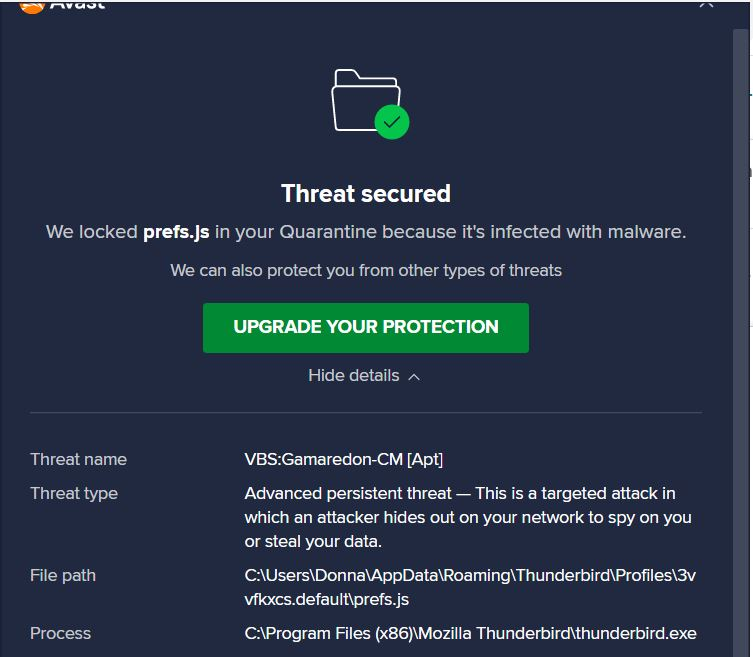
Task: Click the VBS:Gamaredon-CM [Apt] threat name
Action: 343,460
